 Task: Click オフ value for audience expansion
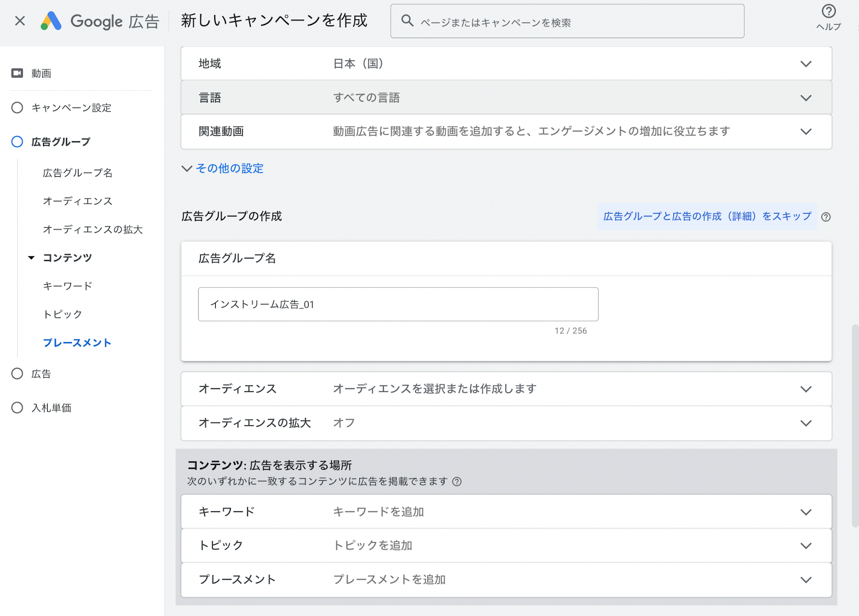(344, 423)
